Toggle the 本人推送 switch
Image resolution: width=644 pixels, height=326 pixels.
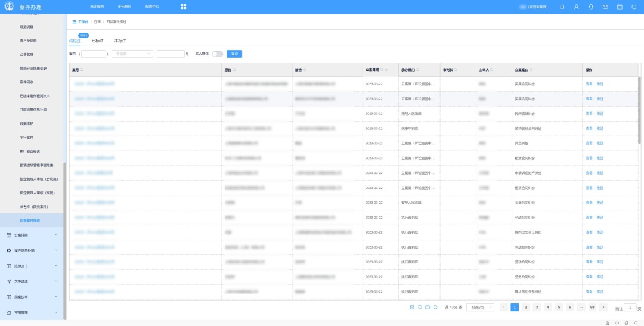tap(218, 54)
